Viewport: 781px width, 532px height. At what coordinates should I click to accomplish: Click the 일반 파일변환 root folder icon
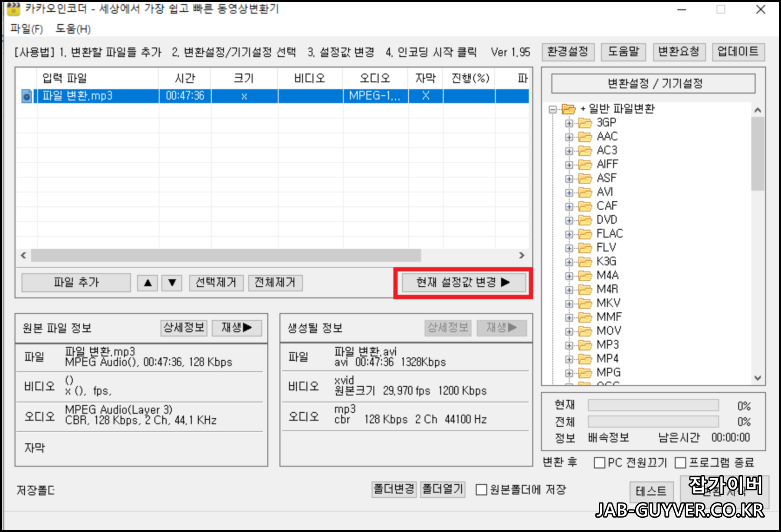[568, 109]
